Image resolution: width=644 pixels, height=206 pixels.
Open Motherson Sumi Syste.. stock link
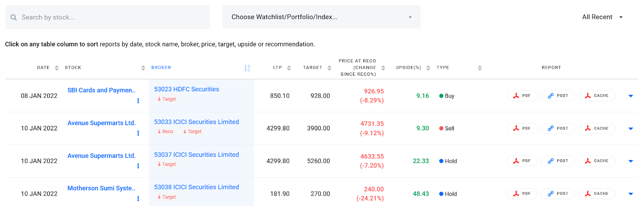[101, 188]
